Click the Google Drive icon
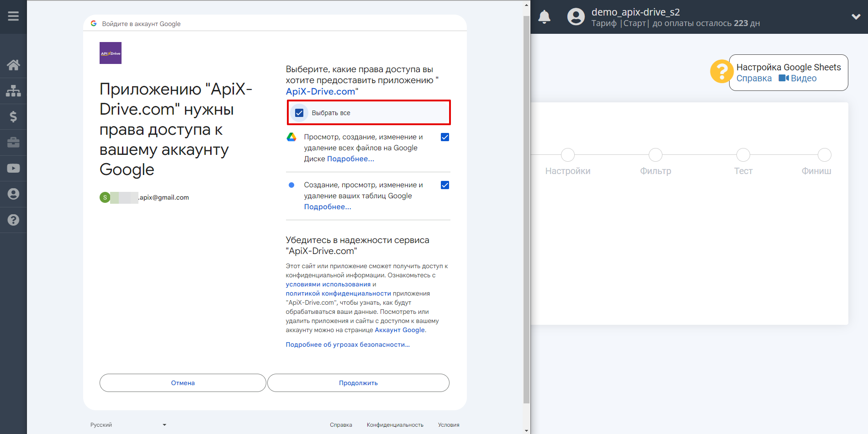This screenshot has width=868, height=434. pos(291,137)
